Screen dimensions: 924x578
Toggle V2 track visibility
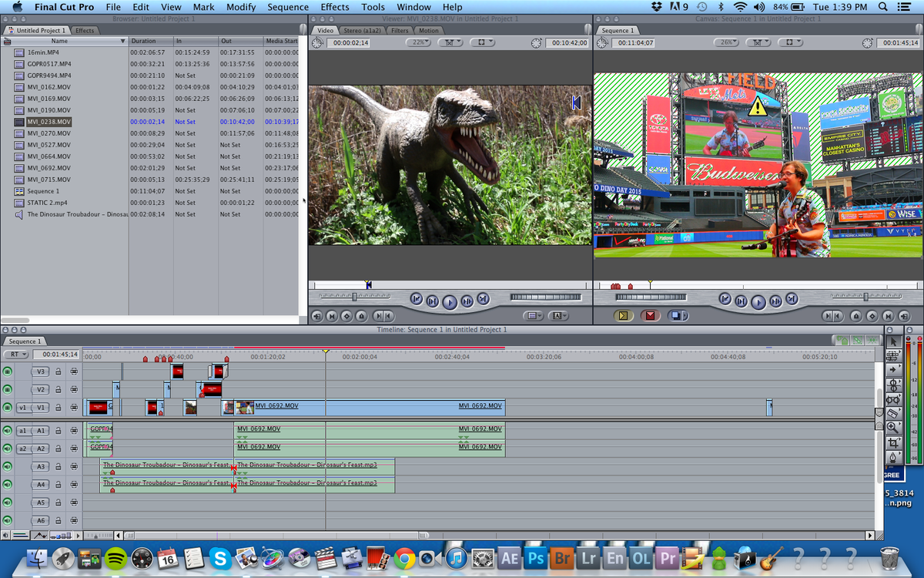[x=8, y=390]
